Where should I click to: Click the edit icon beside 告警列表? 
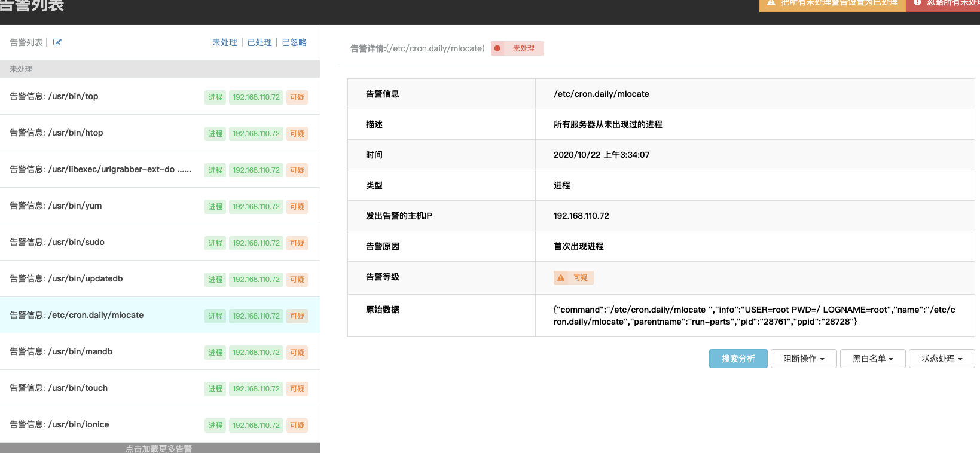pos(57,42)
